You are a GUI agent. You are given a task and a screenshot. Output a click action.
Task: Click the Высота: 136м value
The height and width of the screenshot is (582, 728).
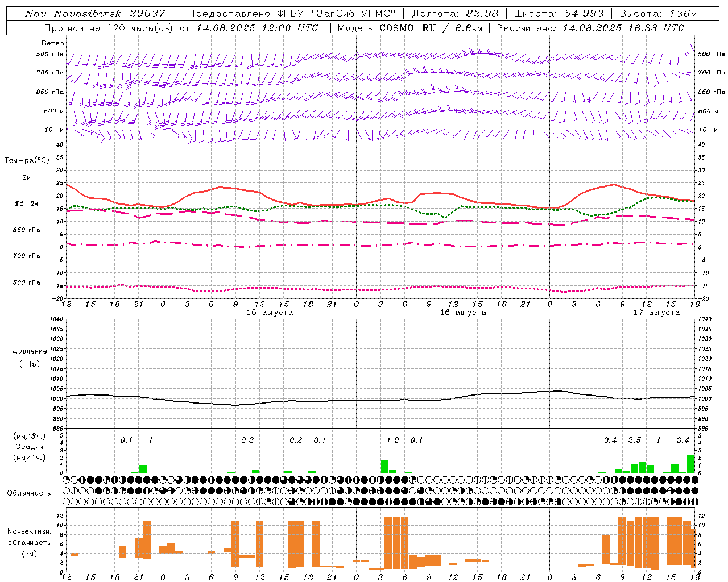[x=658, y=14]
